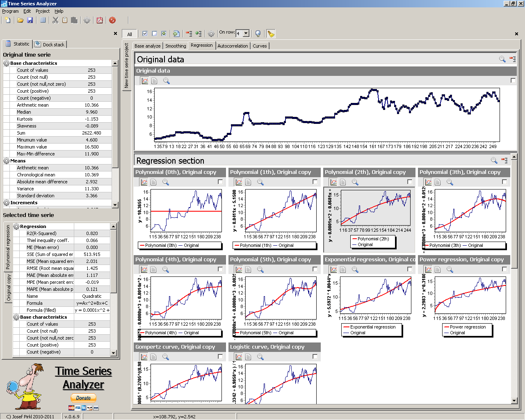The image size is (525, 420).
Task: Open a project using the folder icon
Action: point(20,20)
